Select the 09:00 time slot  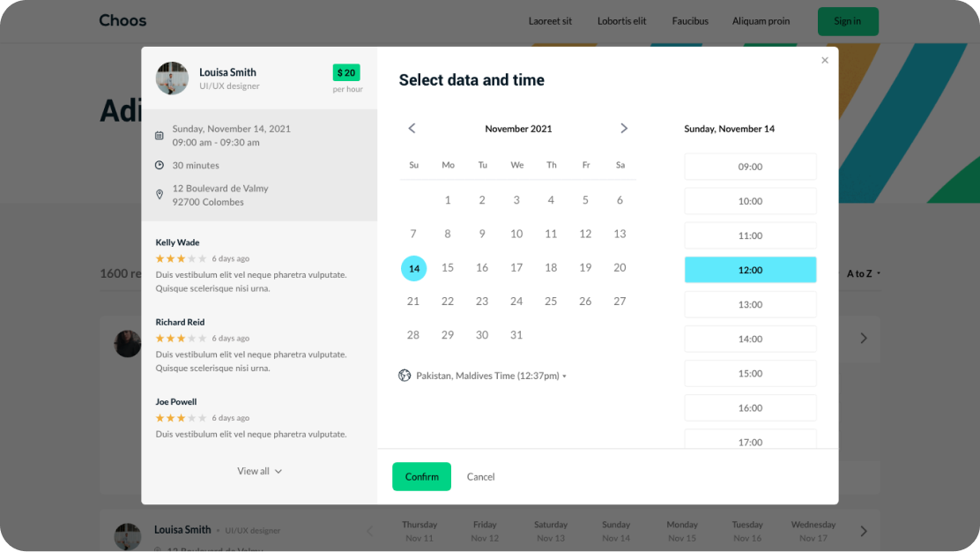[x=750, y=167]
